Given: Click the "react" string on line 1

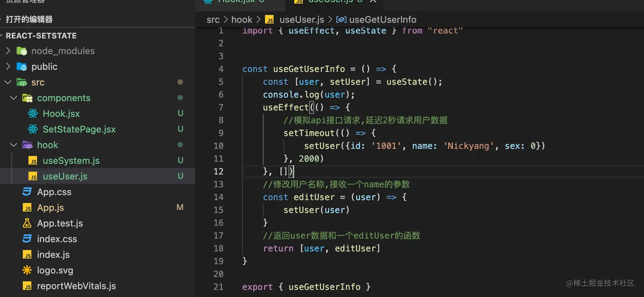Looking at the screenshot, I should tap(445, 31).
